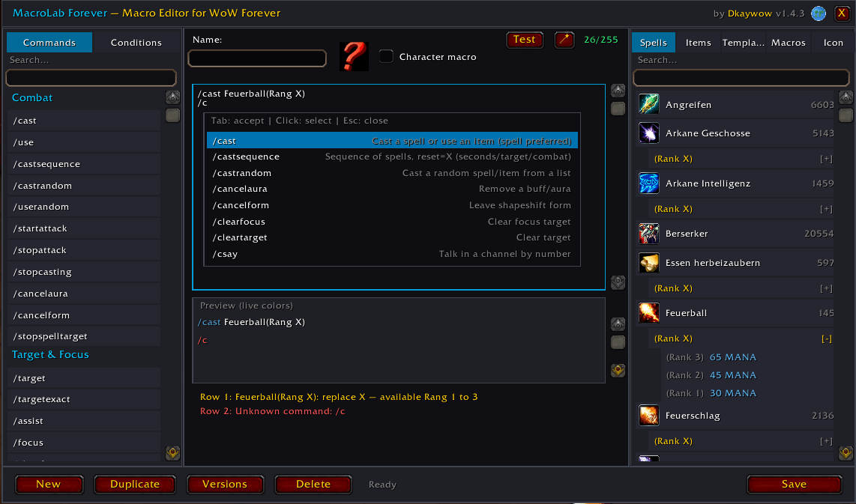Create a new macro with the New button
This screenshot has width=856, height=504.
(49, 485)
